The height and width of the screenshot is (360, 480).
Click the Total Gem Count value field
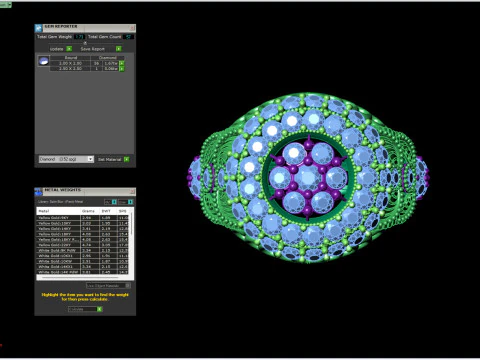[x=128, y=37]
